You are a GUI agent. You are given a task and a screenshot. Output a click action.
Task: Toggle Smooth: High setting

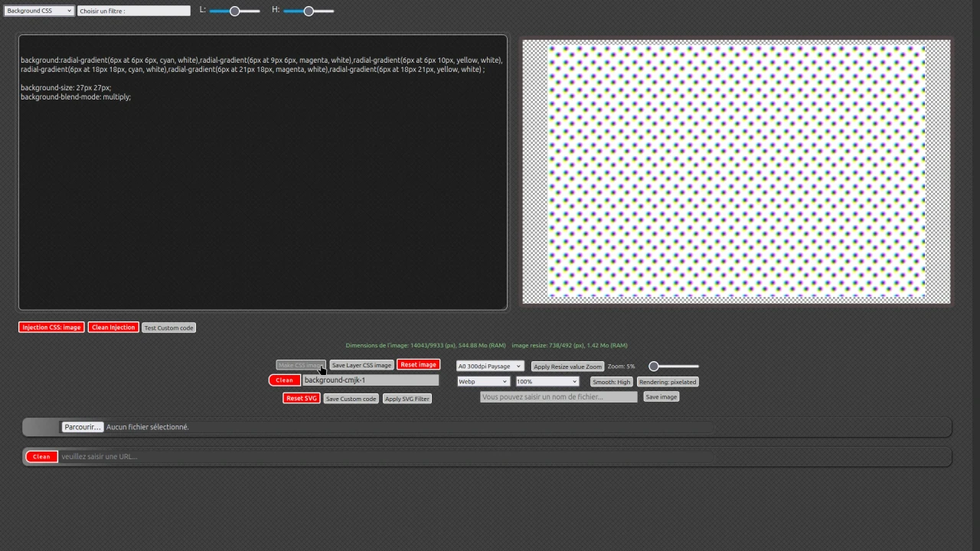tap(611, 382)
